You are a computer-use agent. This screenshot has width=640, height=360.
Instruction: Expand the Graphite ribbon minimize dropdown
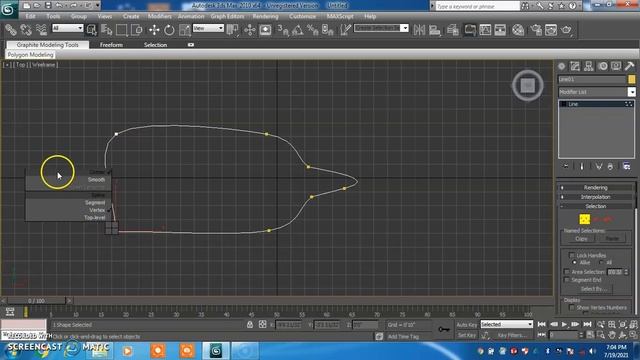pos(191,45)
